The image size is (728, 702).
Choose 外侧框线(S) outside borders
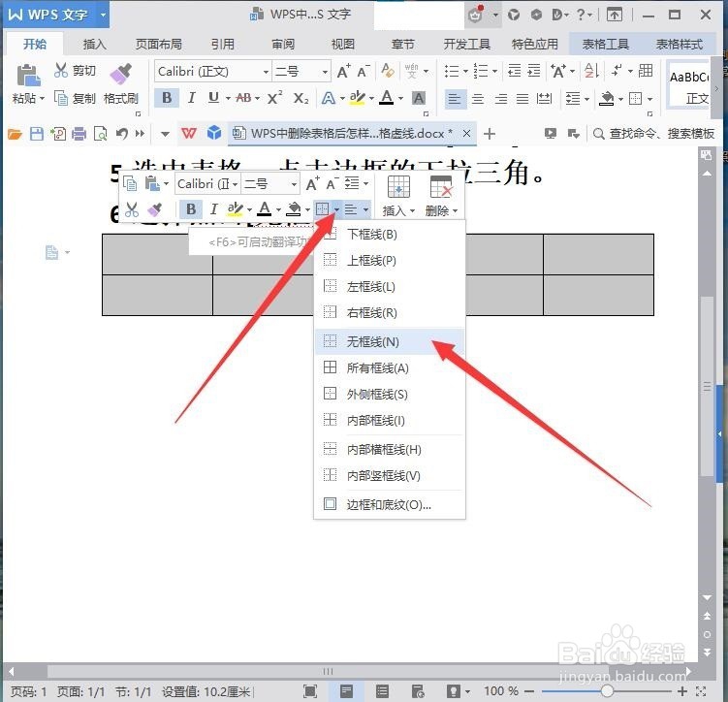point(390,395)
